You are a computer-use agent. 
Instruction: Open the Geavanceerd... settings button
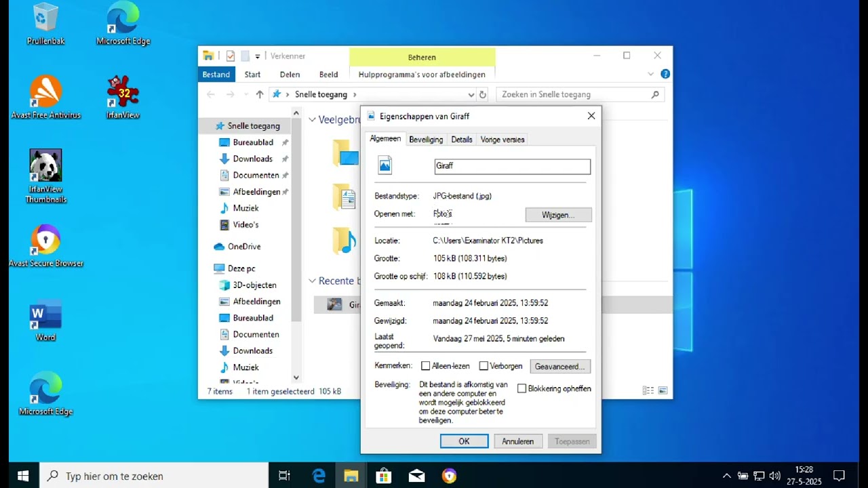point(560,367)
